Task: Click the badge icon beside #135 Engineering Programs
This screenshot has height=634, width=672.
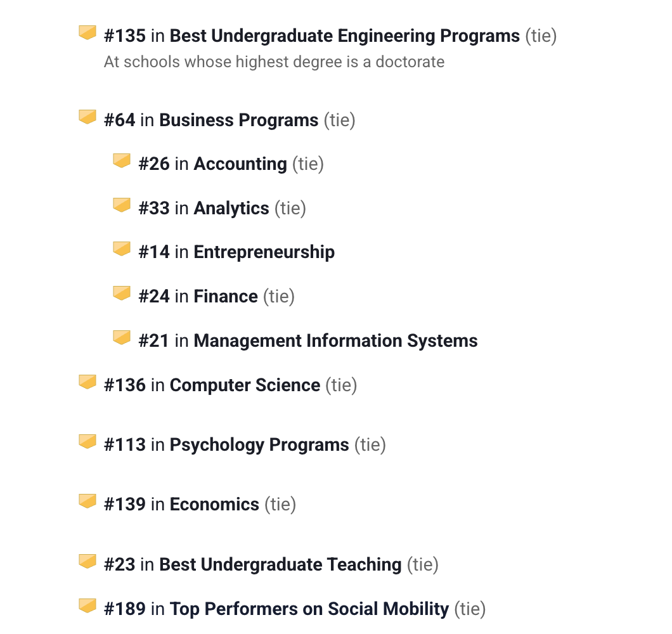Action: [87, 33]
